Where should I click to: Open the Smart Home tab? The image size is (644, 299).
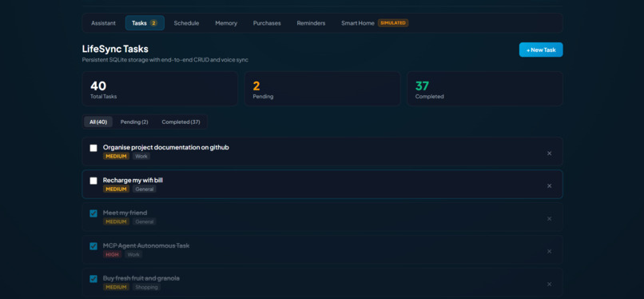click(x=375, y=23)
